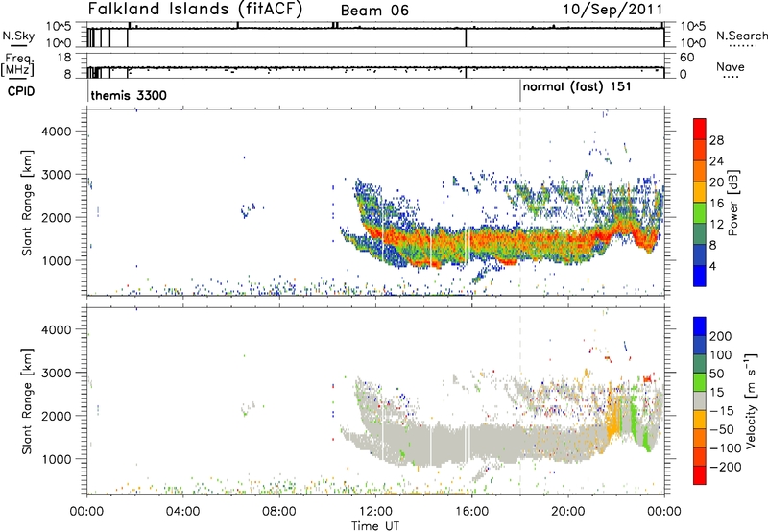Click the 'Nave' legend label
Screen dimensions: 768x532
(x=731, y=66)
